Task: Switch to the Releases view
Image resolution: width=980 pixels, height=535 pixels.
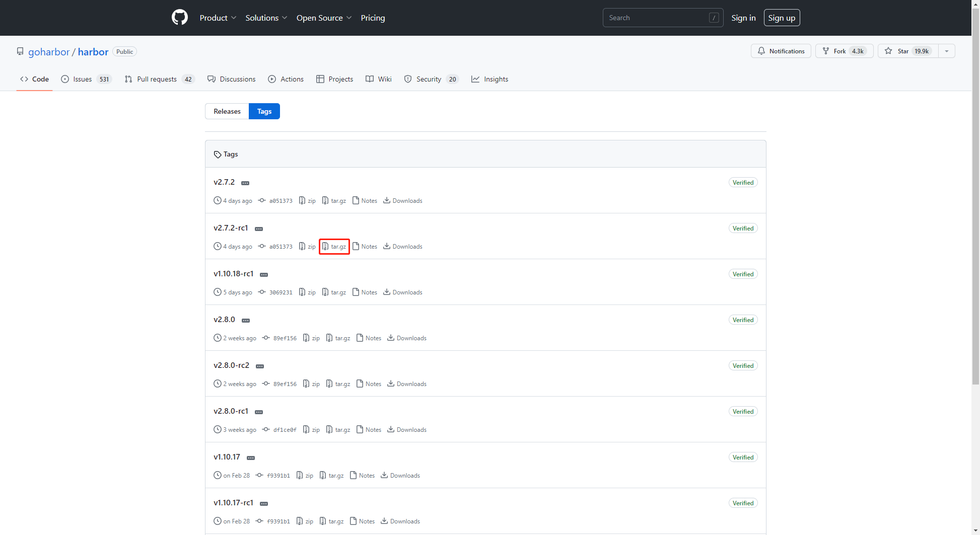Action: click(227, 111)
